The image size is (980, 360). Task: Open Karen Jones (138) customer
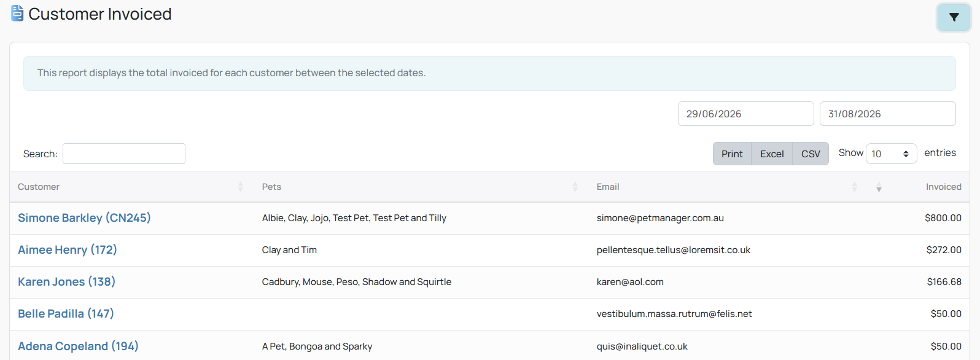[66, 282]
